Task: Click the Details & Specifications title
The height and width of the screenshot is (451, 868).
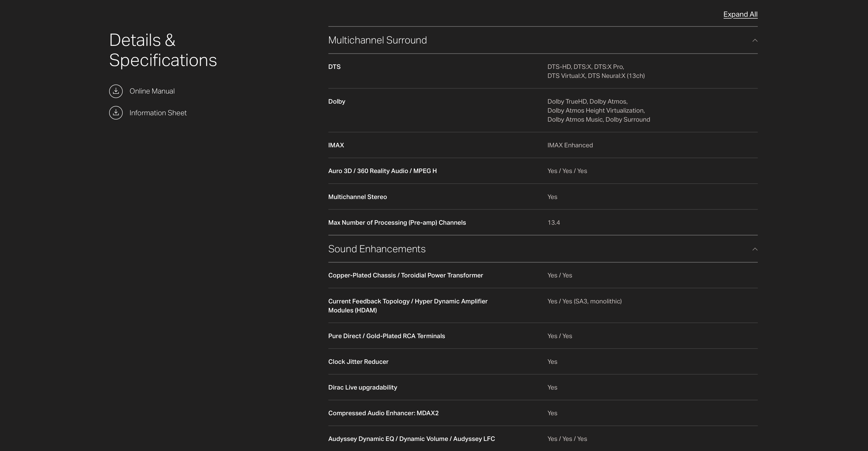Action: coord(163,50)
